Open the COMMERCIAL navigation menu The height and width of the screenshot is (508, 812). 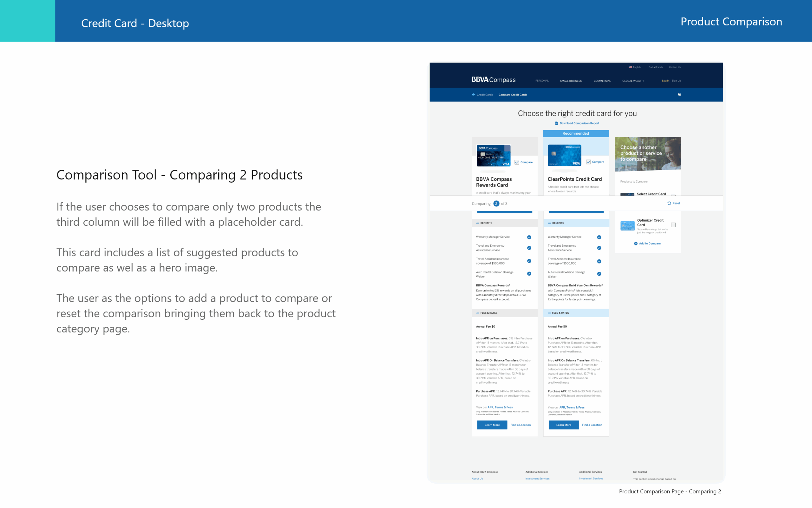602,81
